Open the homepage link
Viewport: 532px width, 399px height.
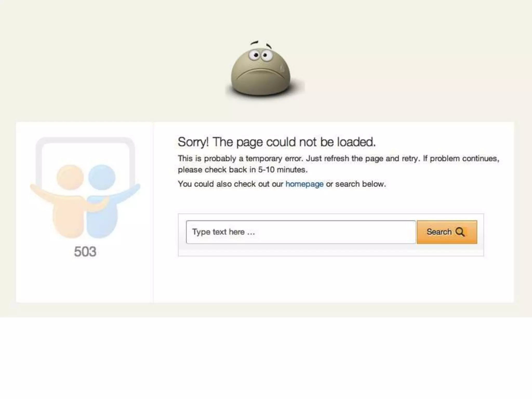[x=304, y=184]
